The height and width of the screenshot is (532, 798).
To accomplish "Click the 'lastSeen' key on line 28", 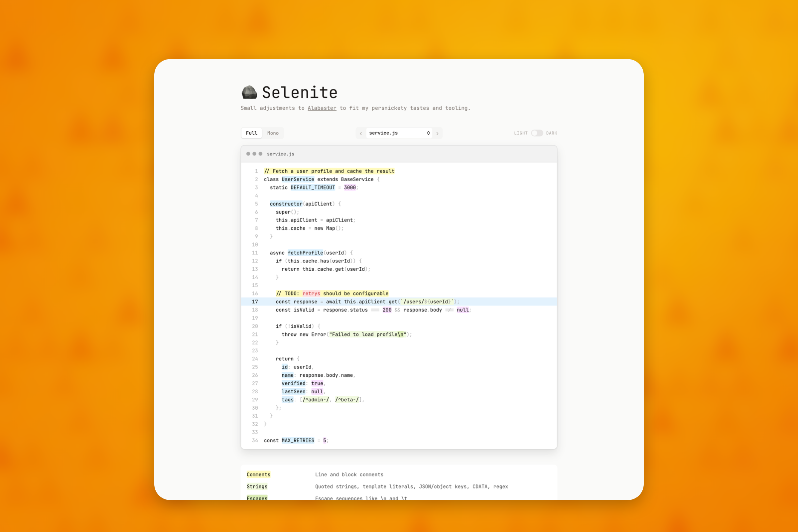I will pos(294,392).
